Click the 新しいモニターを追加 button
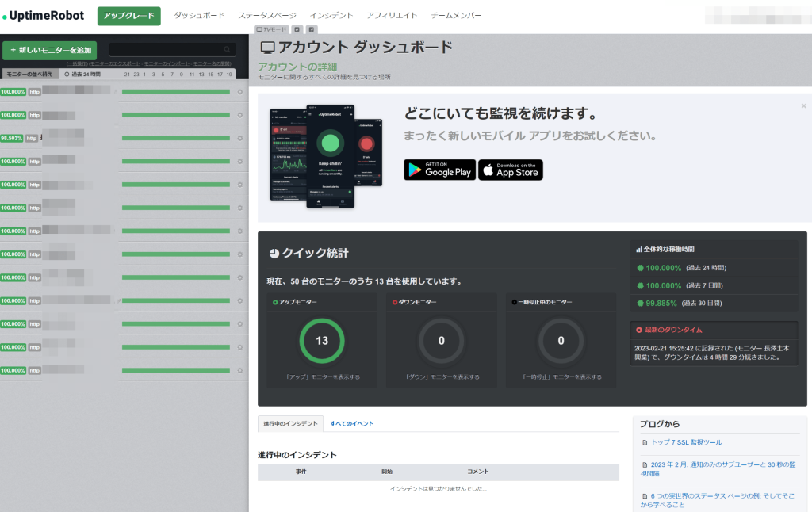Screen dimensions: 812x512 pyautogui.click(x=50, y=50)
